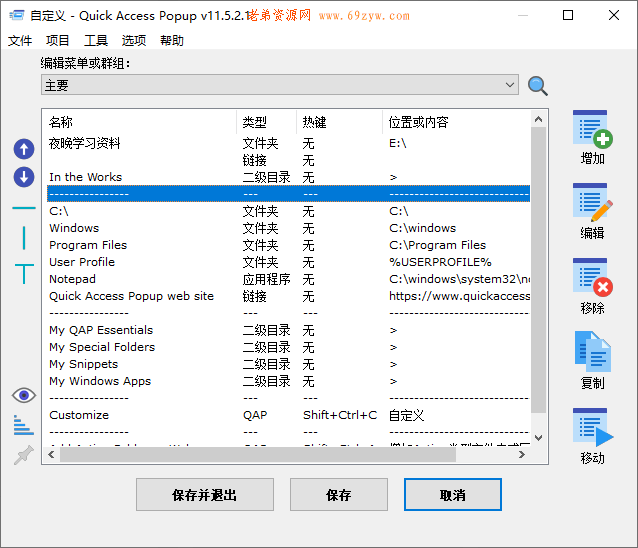This screenshot has height=548, width=638.
Task: Click the 类型 column header
Action: coord(267,122)
